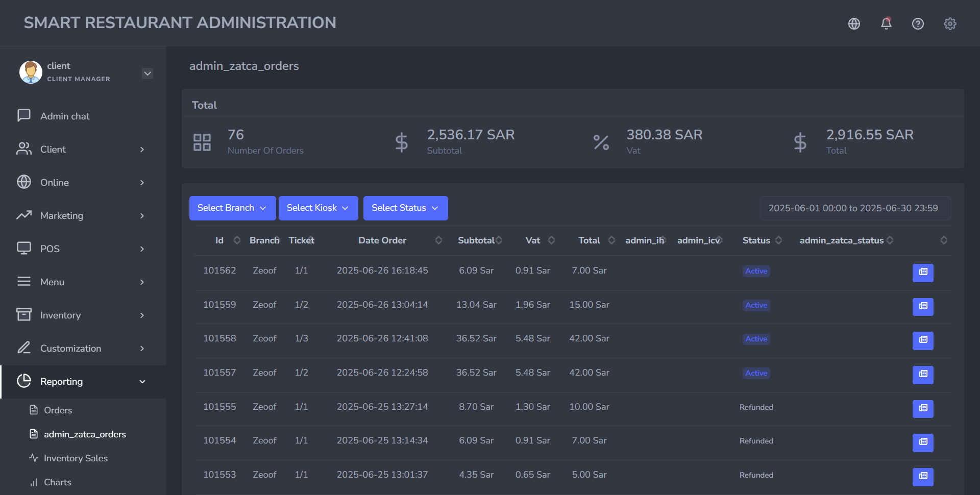Viewport: 980px width, 495px height.
Task: View details for order 101562
Action: coord(923,273)
